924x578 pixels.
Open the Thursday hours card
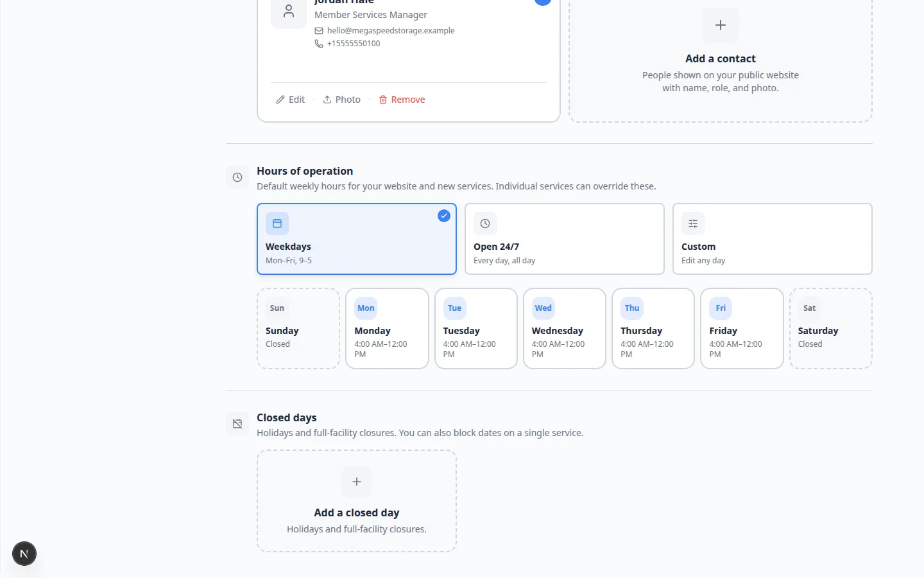[653, 328]
